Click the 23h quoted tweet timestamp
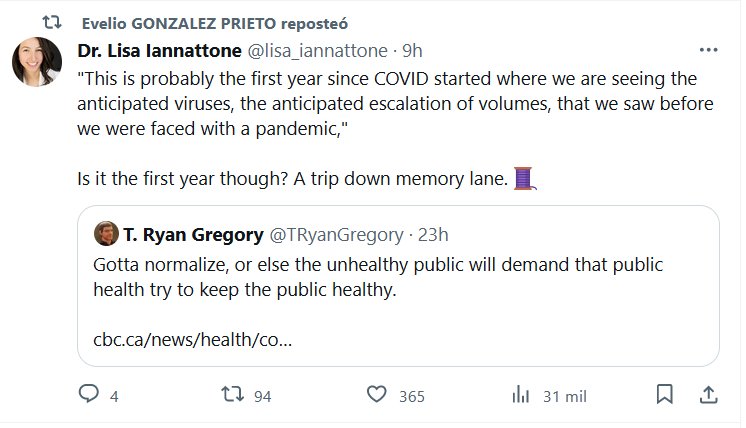This screenshot has width=746, height=428. pyautogui.click(x=433, y=235)
